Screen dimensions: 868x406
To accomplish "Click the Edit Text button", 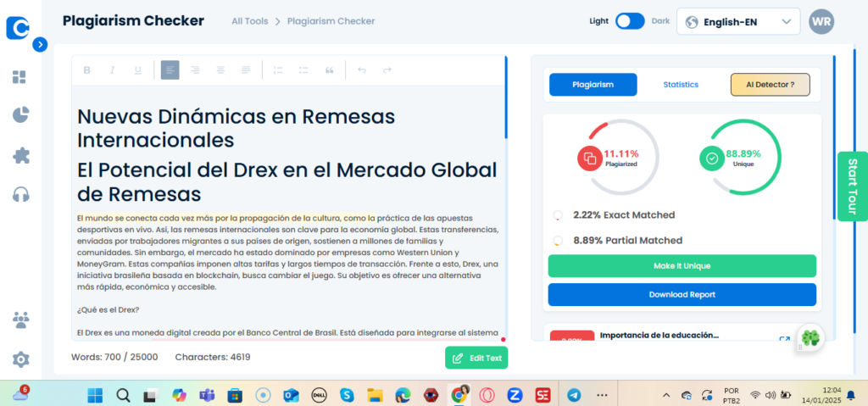I will point(476,358).
